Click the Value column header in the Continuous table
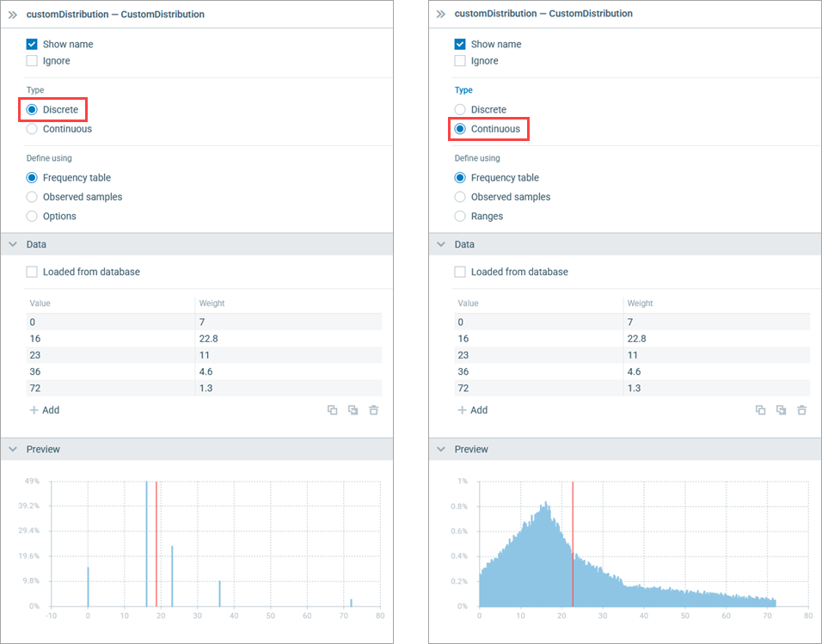The image size is (822, 644). (468, 304)
